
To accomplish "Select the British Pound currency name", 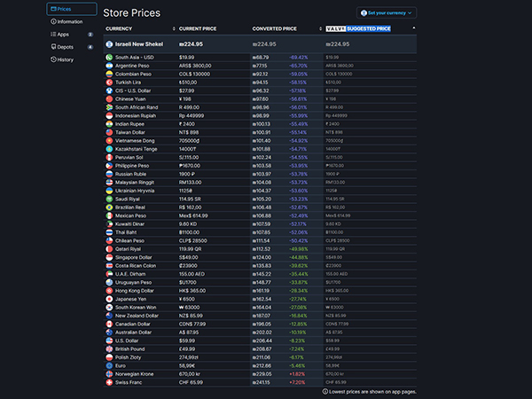I will [x=130, y=349].
